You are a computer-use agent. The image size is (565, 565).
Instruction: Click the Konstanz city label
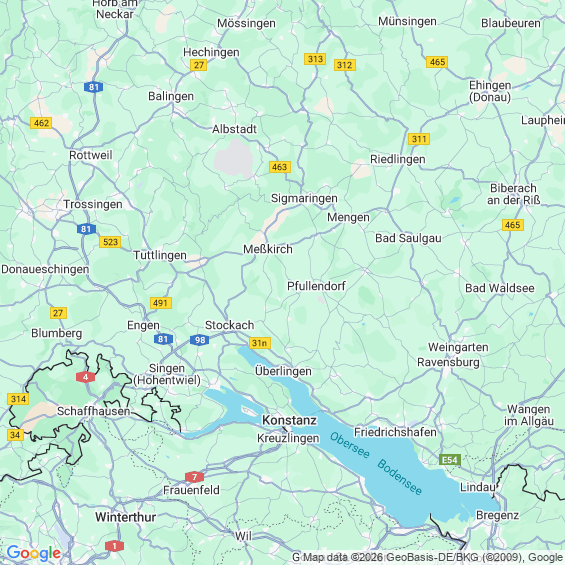[x=289, y=420]
